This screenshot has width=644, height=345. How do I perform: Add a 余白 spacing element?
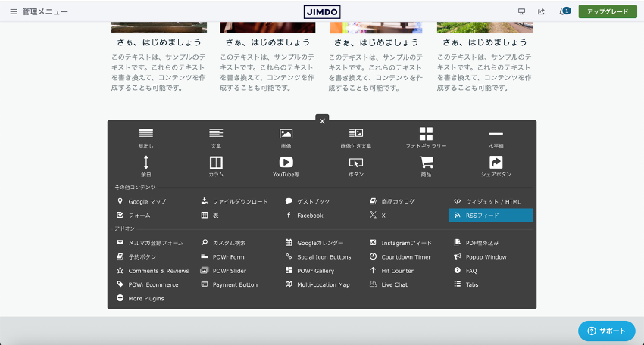[145, 166]
